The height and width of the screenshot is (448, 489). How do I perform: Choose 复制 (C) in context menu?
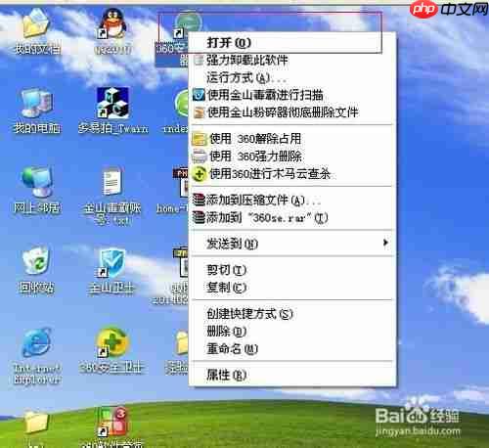[x=292, y=288]
